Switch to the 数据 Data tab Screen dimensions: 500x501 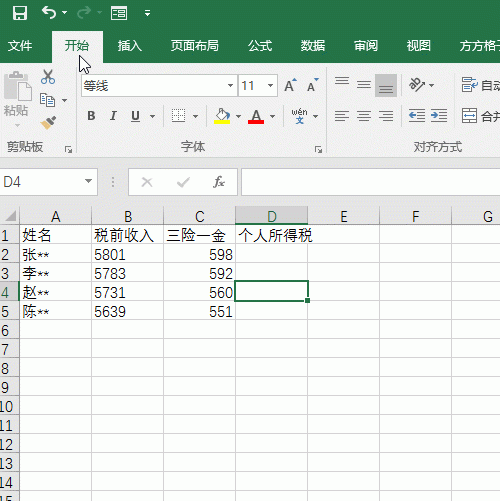coord(313,46)
